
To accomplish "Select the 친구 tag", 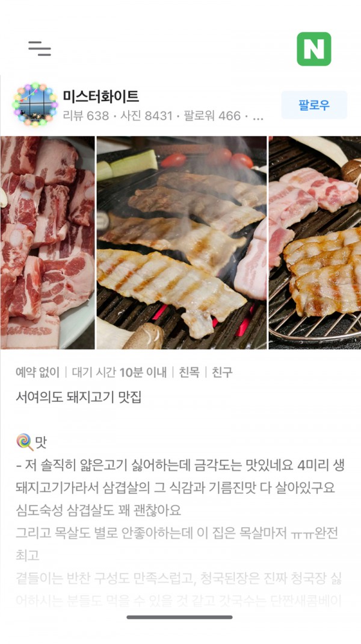I will [x=222, y=372].
